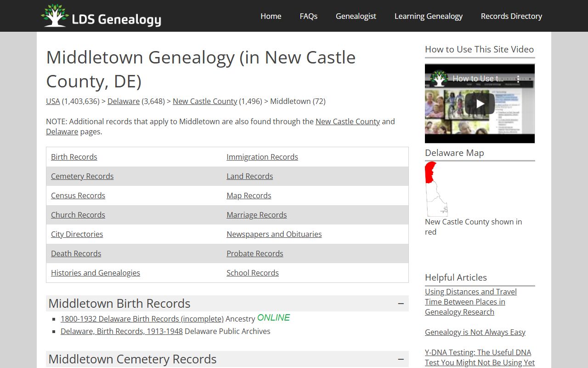
Task: Go to the Genealogist page
Action: coord(356,16)
